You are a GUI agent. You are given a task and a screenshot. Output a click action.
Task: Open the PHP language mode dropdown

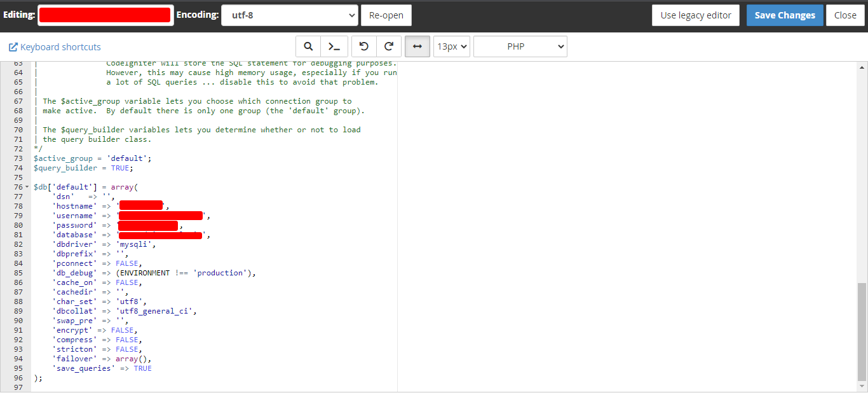[520, 46]
